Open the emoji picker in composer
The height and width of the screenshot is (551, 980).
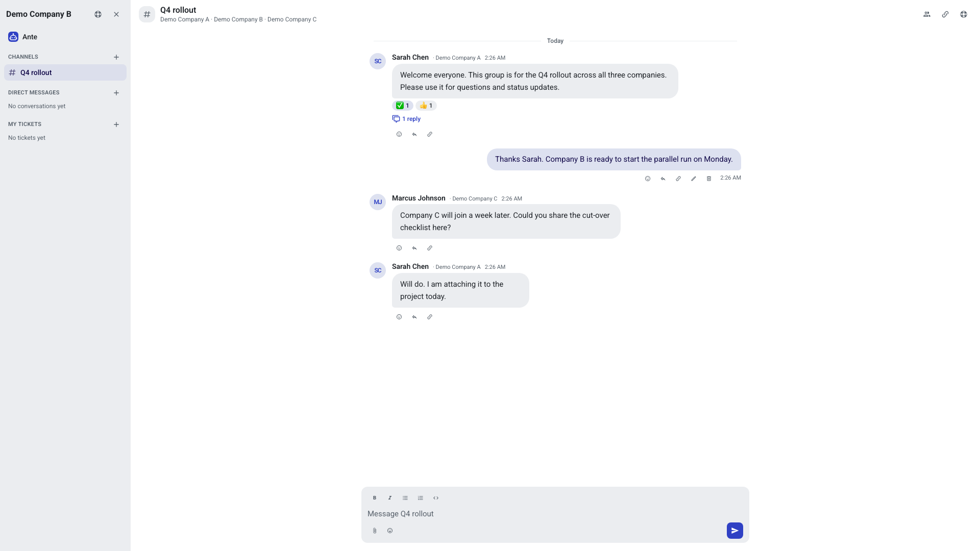coord(390,531)
